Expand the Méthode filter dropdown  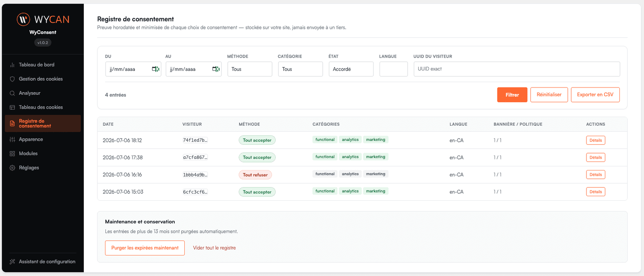tap(250, 69)
